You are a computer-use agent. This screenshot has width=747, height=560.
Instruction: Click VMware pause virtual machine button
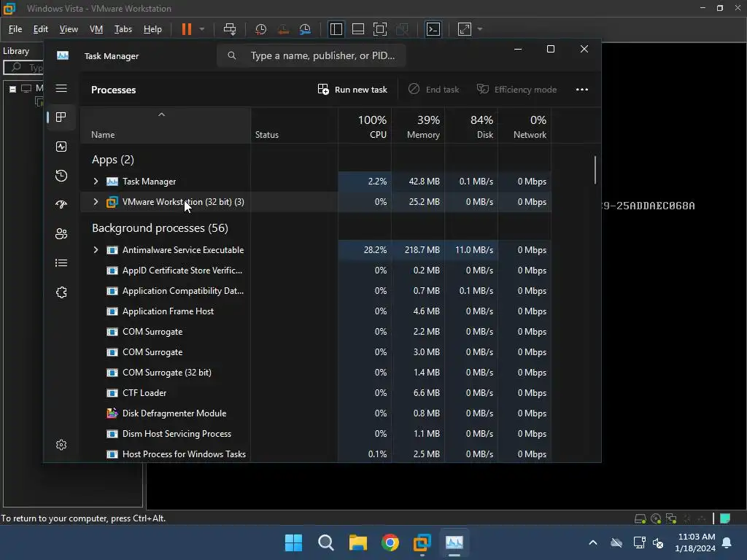pyautogui.click(x=186, y=29)
